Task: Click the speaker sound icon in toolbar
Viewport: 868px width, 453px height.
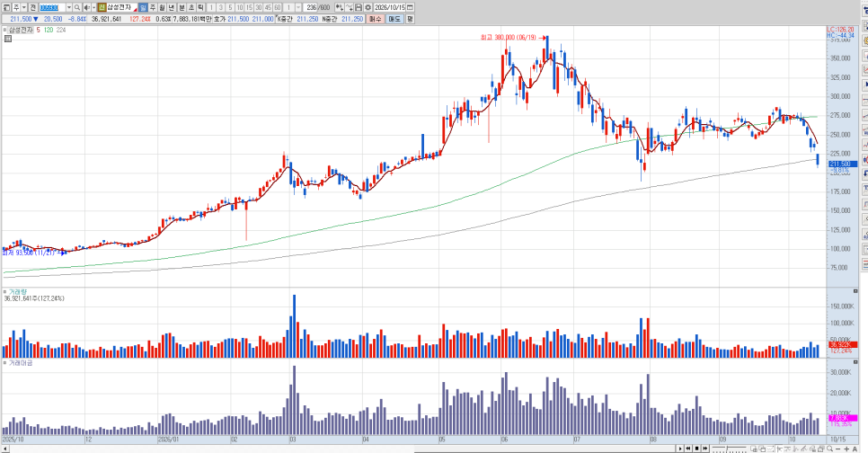Action: point(86,7)
